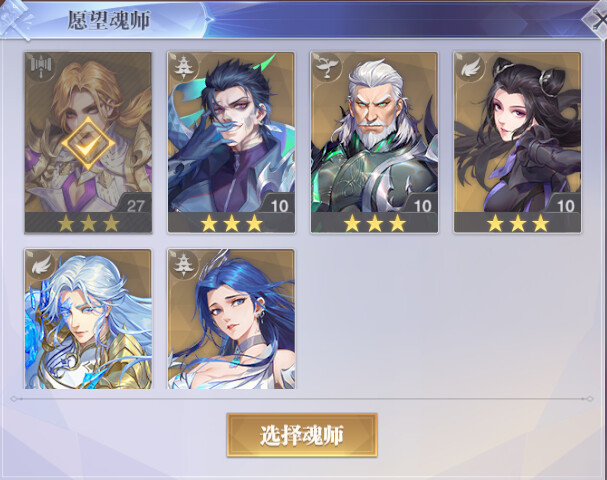Click tower class icon on blonde card
Viewport: 607px width, 480px height.
tap(40, 67)
